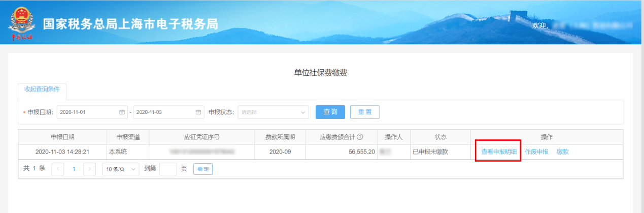
Task: Click the 到第 page number input box
Action: point(167,169)
